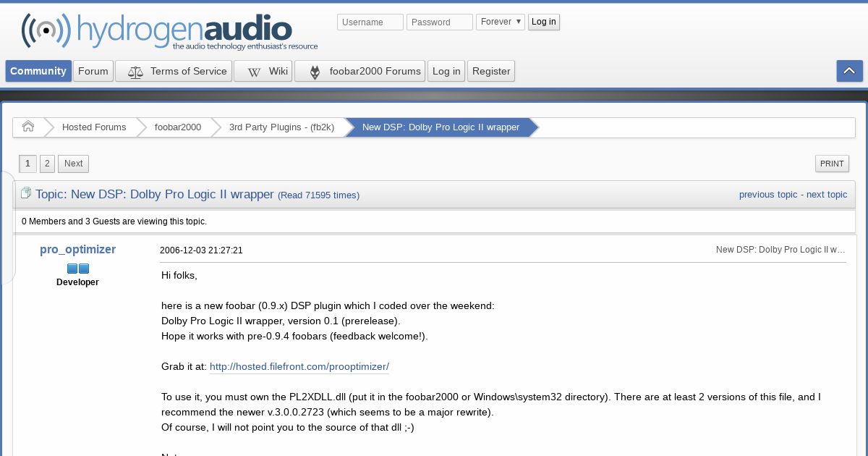Click the Next page button
The height and width of the screenshot is (456, 868).
pyautogui.click(x=74, y=164)
